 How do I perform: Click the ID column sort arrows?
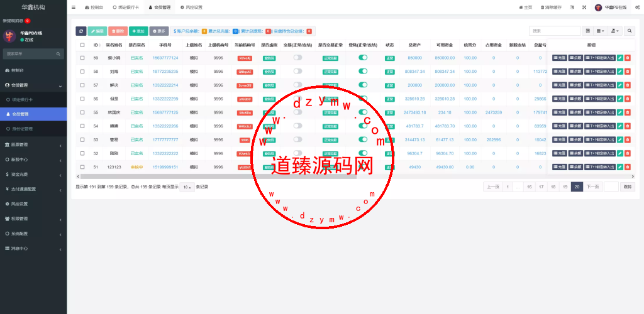(x=99, y=45)
